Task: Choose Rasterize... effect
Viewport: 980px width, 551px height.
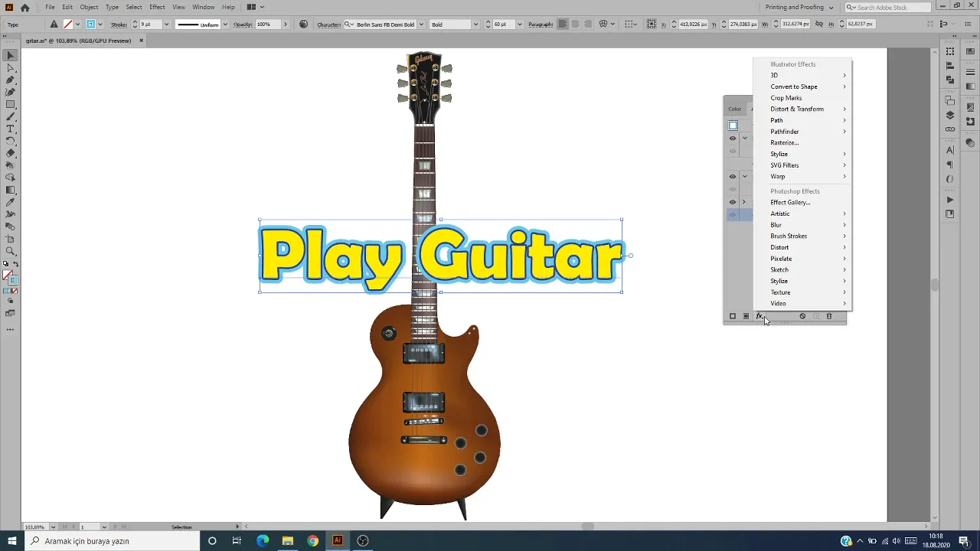Action: [802, 142]
